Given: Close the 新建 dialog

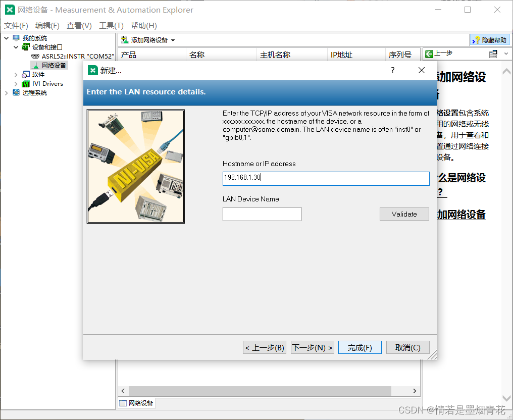Looking at the screenshot, I should [422, 70].
